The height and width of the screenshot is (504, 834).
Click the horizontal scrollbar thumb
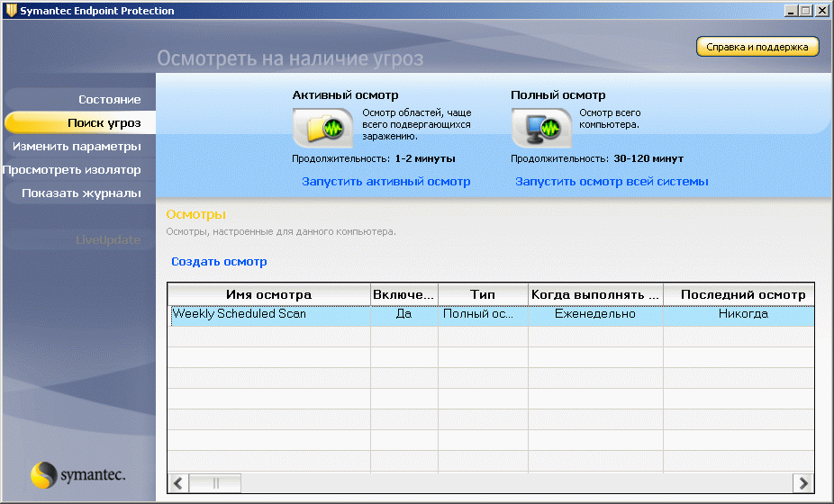point(215,483)
